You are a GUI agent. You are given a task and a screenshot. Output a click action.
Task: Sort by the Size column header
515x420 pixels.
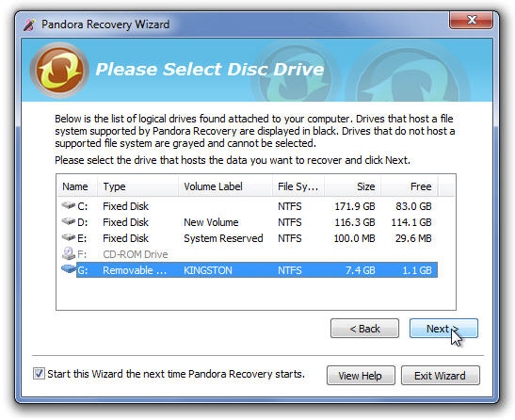pos(353,186)
